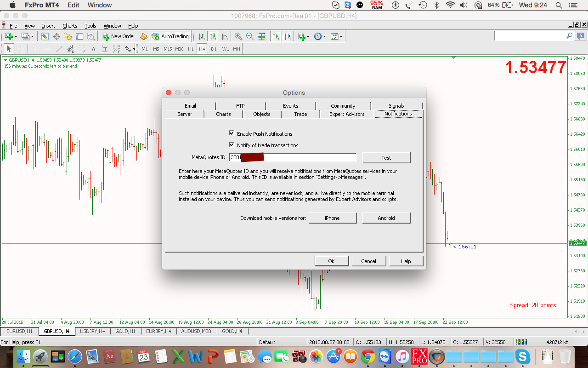Viewport: 588px width, 368px height.
Task: Expand the Templates dropdown in toolbar
Action: [x=341, y=36]
